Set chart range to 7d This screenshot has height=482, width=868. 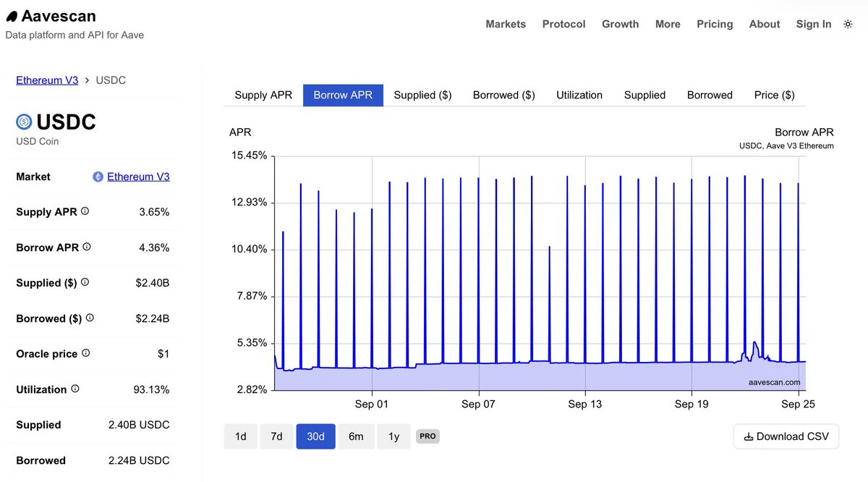(276, 436)
